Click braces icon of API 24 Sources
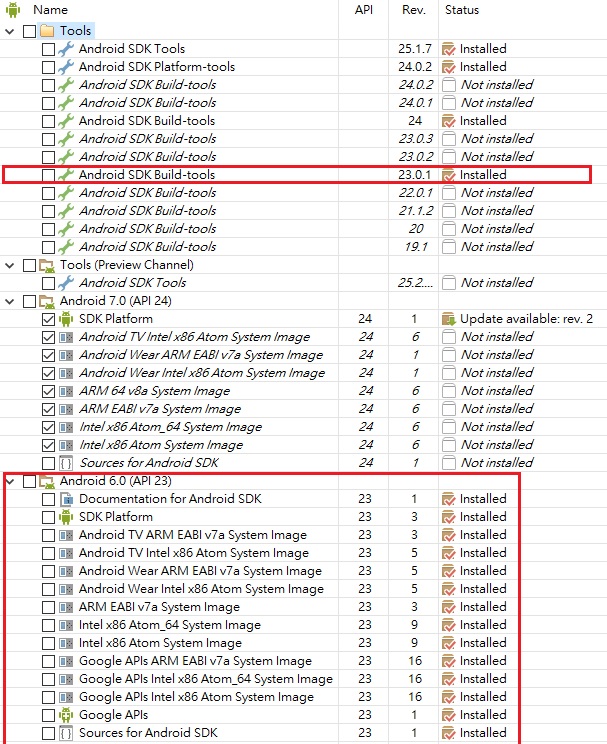Image resolution: width=607 pixels, height=744 pixels. click(66, 463)
